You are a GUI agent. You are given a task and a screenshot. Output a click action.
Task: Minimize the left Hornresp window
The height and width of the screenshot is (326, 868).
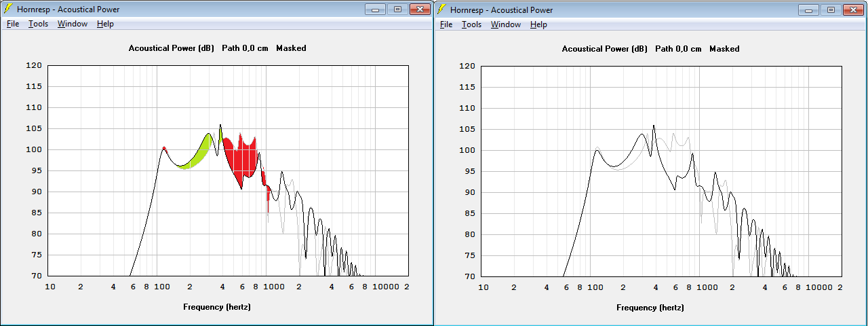click(x=375, y=9)
